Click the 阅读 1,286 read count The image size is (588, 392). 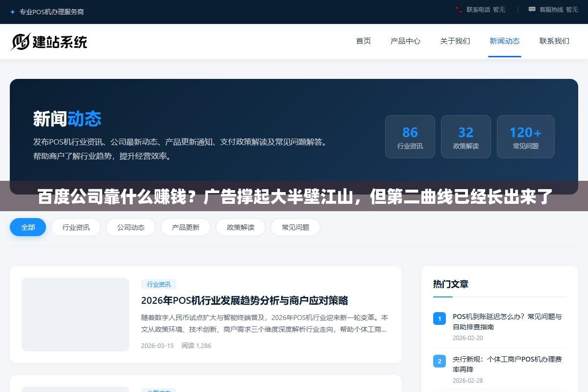[196, 345]
